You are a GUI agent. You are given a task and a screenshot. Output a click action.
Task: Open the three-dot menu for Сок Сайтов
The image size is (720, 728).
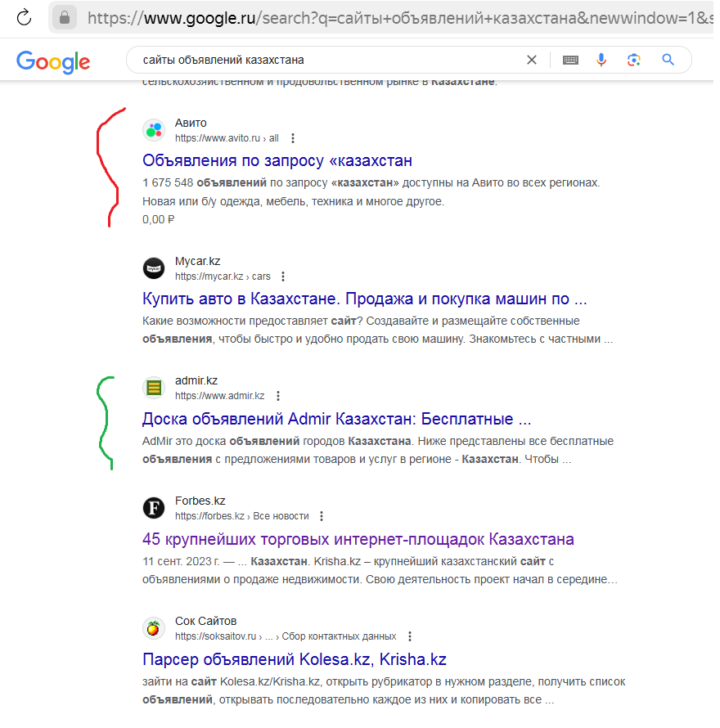[x=410, y=636]
